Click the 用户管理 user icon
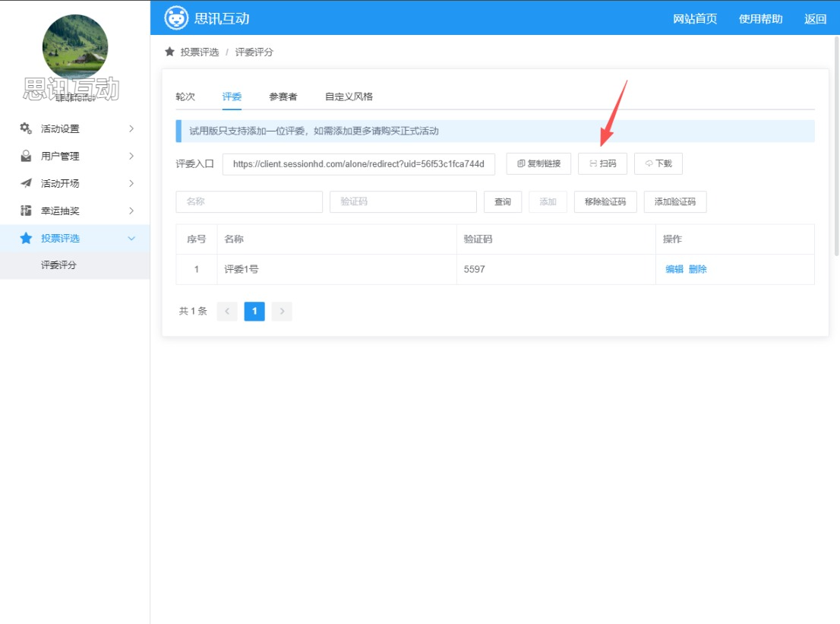Viewport: 840px width, 624px height. [x=26, y=156]
